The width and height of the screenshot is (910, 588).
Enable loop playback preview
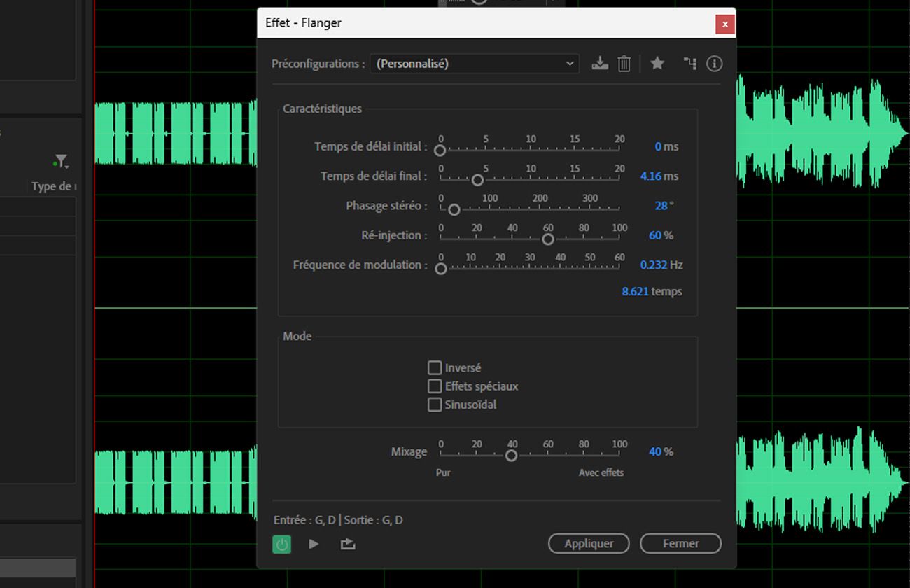[x=348, y=544]
